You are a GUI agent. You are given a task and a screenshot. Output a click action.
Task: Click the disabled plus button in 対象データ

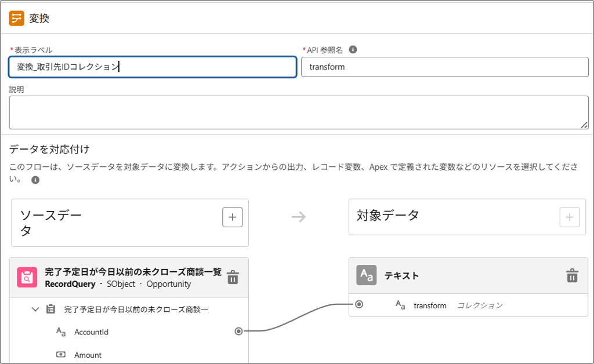(x=570, y=217)
